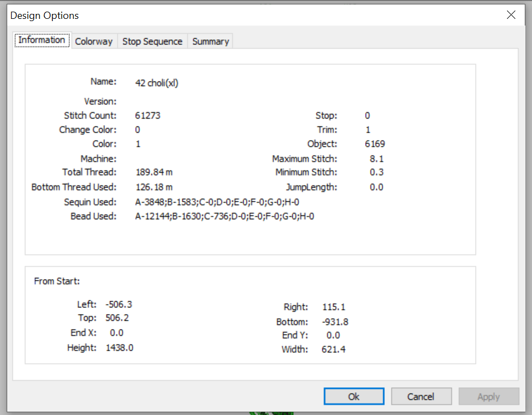Click the 'Change Color:' label

click(x=88, y=130)
